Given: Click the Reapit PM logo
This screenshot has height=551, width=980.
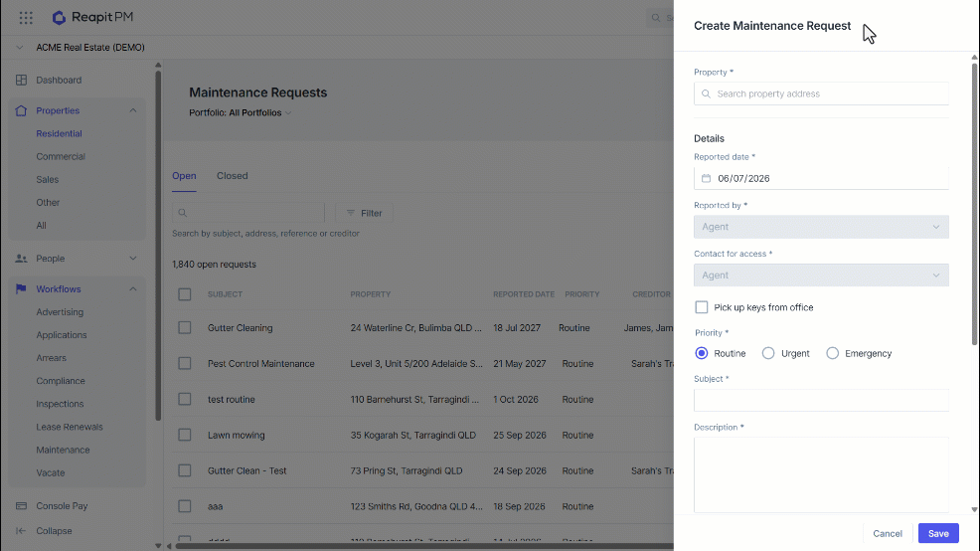Looking at the screenshot, I should (92, 18).
